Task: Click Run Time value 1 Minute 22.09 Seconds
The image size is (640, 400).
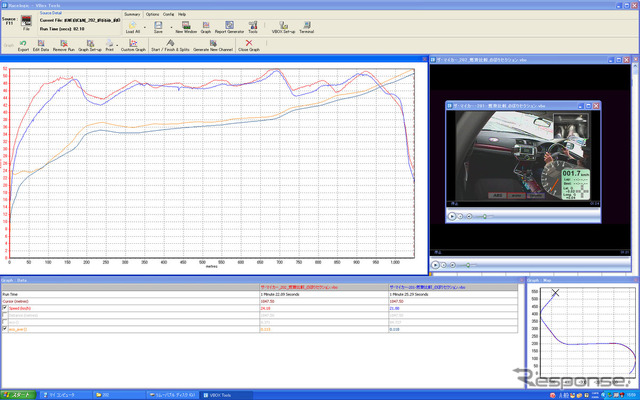Action: pyautogui.click(x=280, y=294)
